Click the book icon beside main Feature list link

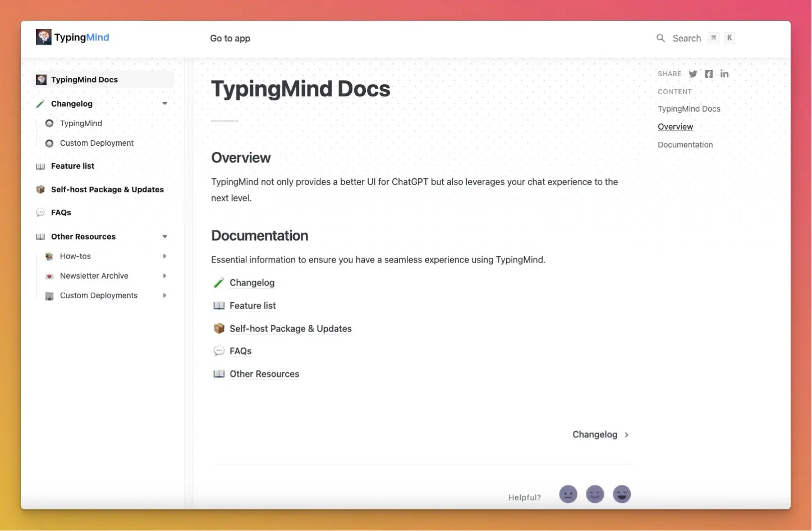219,306
